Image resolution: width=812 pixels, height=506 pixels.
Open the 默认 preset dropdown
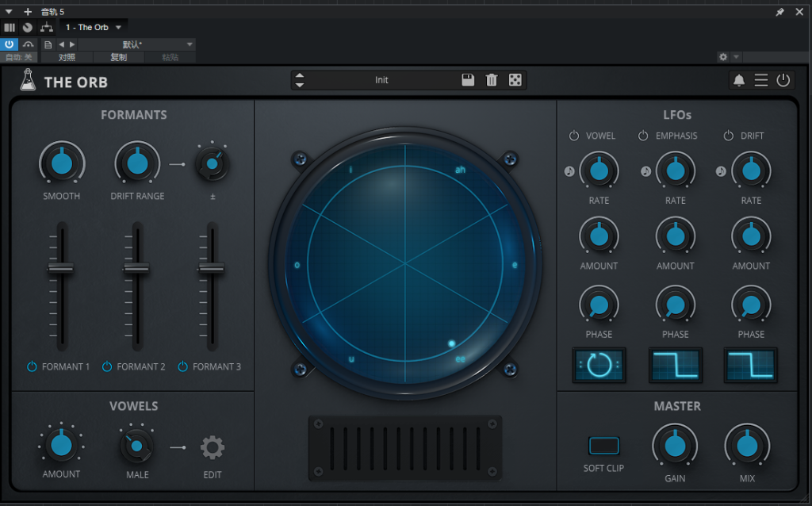tap(136, 44)
